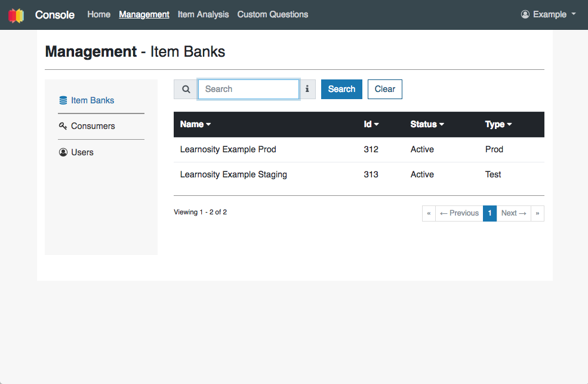Click the Consumers key icon

point(63,126)
